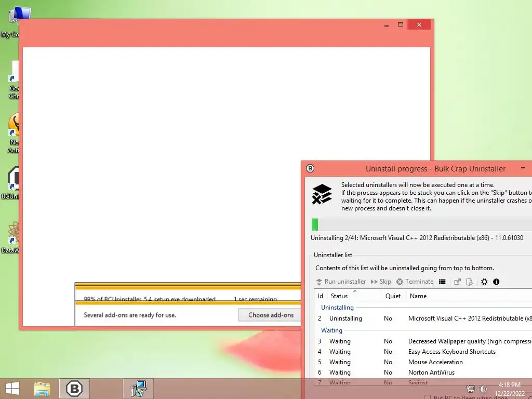Screen dimensions: 532x399
Task: Click 'Uninstalling' status cell of row 2
Action: (345, 318)
